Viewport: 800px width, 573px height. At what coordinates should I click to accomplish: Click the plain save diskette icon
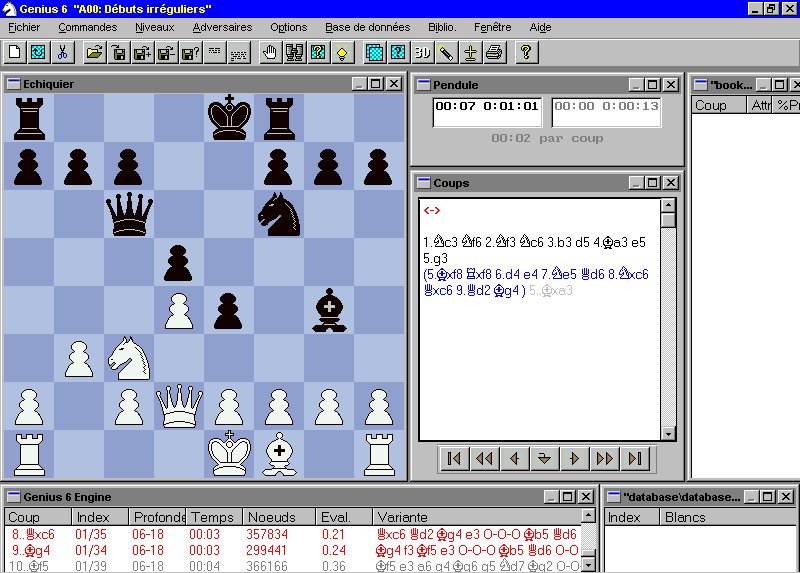(x=118, y=52)
